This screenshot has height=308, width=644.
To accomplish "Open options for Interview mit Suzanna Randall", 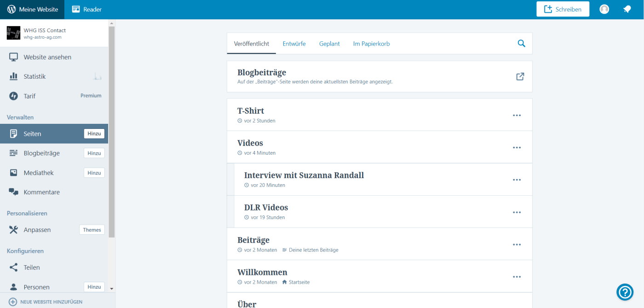I will click(517, 180).
